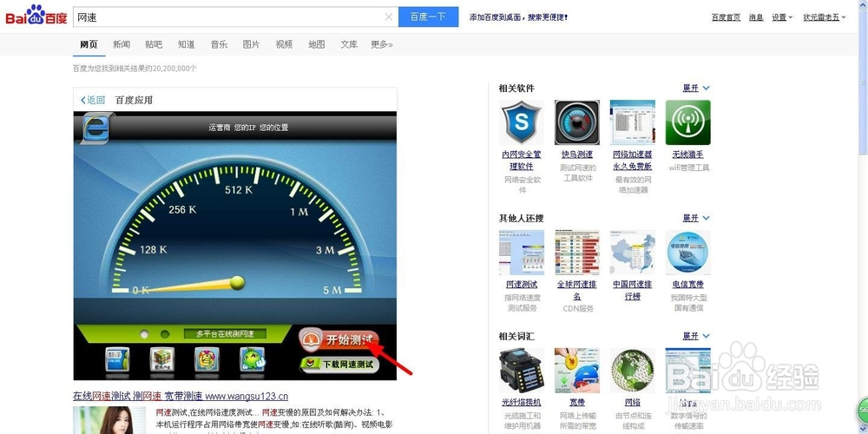Screen dimensions: 868x434
Task: Switch to the 地图 tab
Action: (x=317, y=44)
